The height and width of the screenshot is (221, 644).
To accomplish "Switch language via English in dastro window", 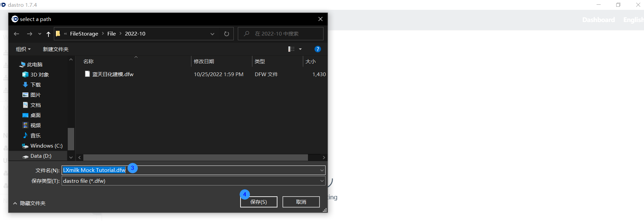I will click(633, 20).
